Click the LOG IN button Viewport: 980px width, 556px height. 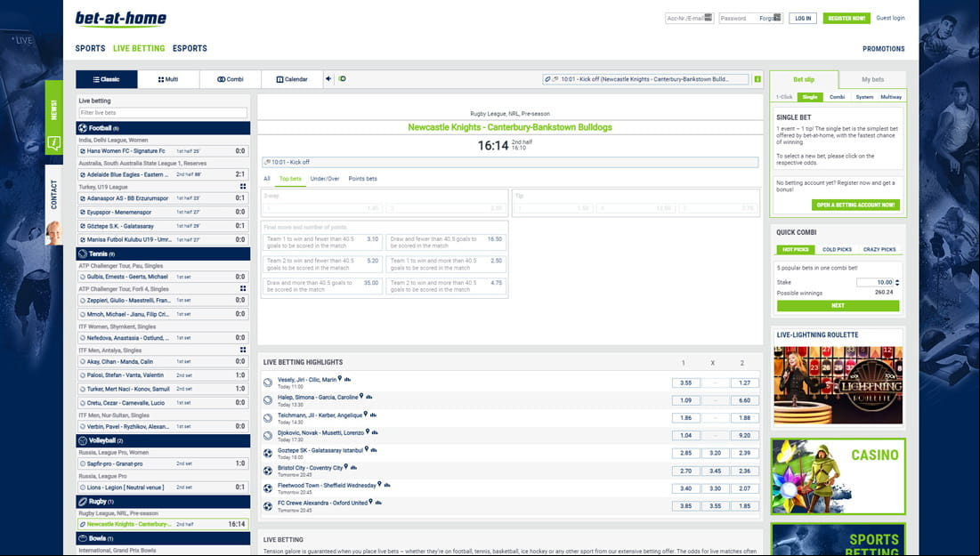[803, 18]
